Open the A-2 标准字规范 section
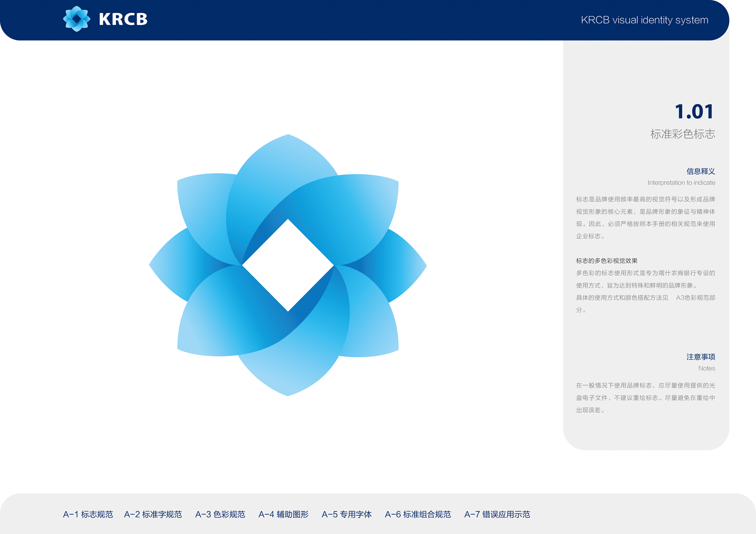The image size is (756, 534). point(153,514)
